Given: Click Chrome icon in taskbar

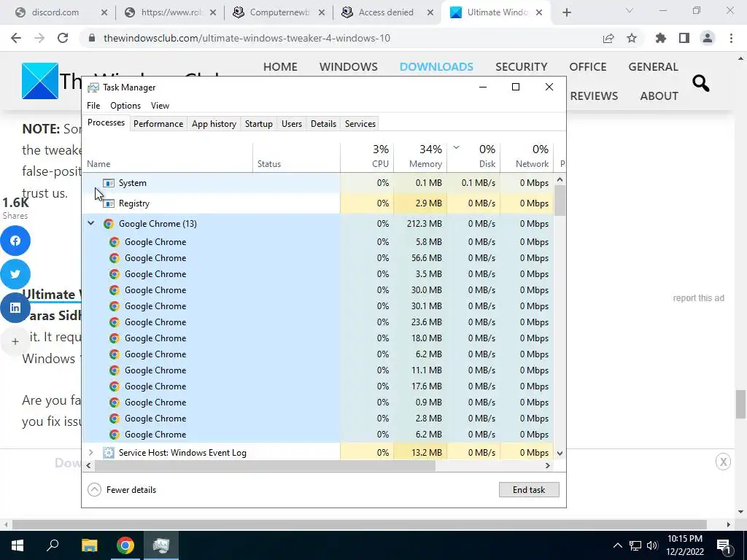Looking at the screenshot, I should 125,545.
